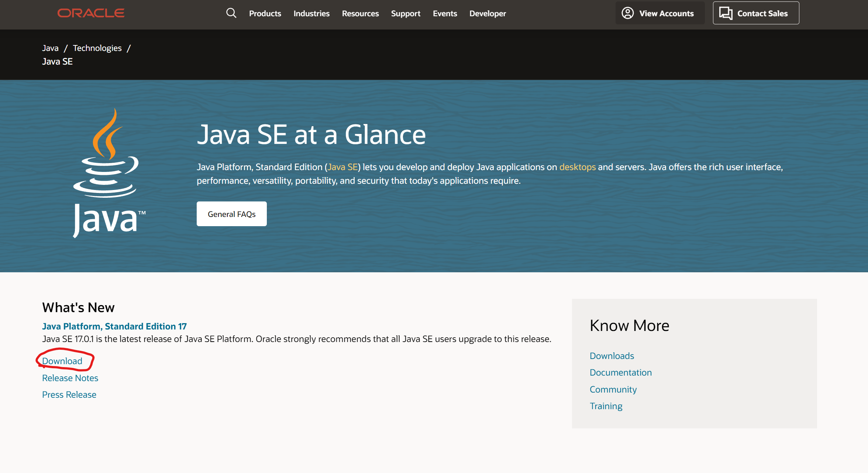This screenshot has width=868, height=473.
Task: Click the Oracle logo
Action: (x=91, y=13)
